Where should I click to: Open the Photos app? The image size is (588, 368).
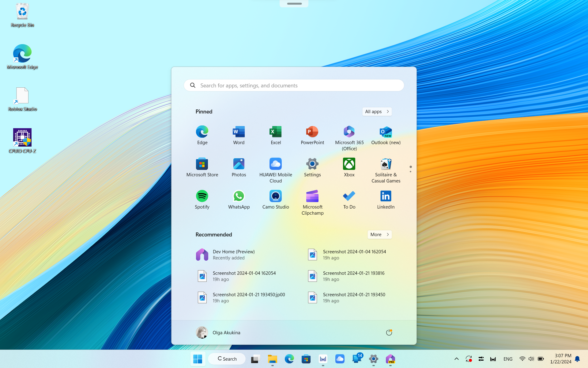pyautogui.click(x=239, y=167)
